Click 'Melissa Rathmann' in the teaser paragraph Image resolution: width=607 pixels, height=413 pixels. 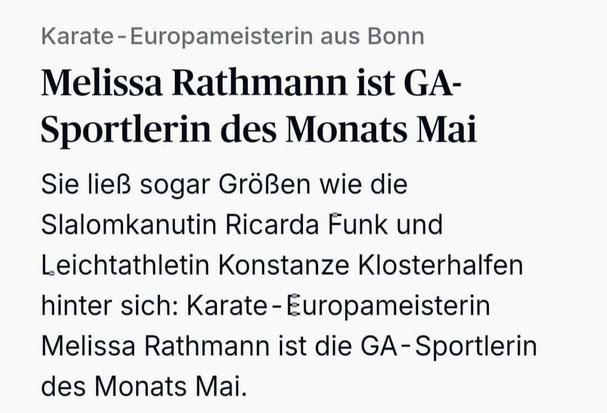tap(155, 346)
